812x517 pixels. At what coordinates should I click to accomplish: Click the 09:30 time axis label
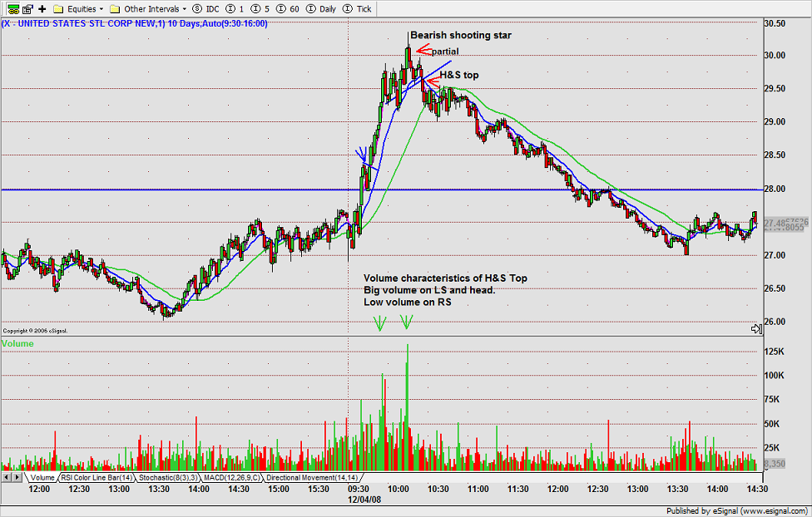(x=359, y=489)
